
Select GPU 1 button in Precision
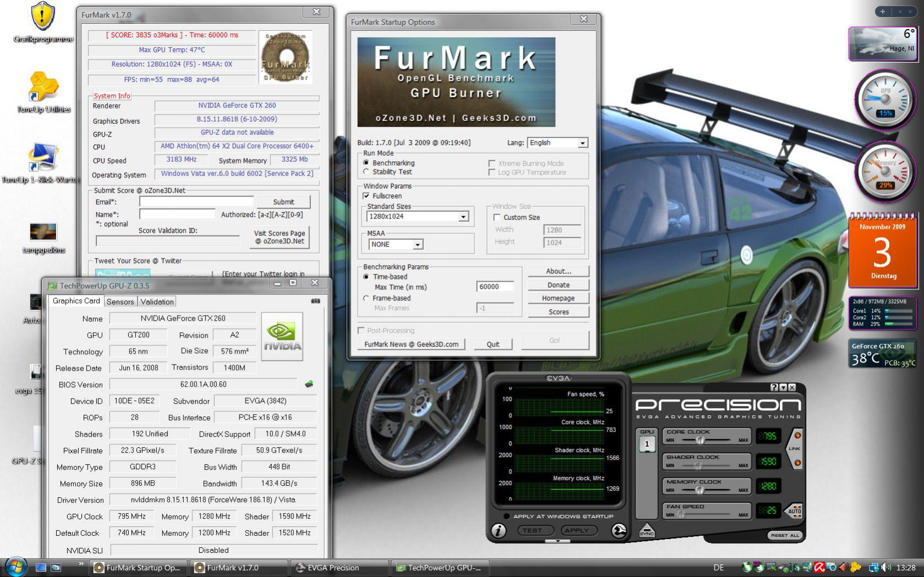point(647,443)
